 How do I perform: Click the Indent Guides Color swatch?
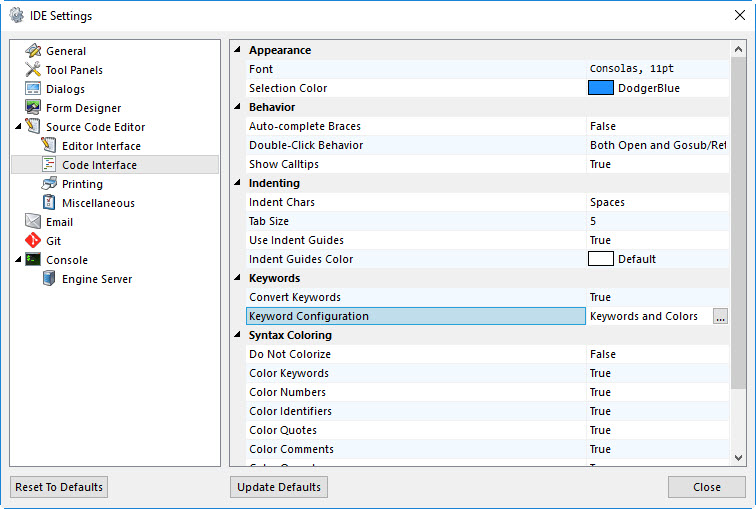pyautogui.click(x=600, y=259)
